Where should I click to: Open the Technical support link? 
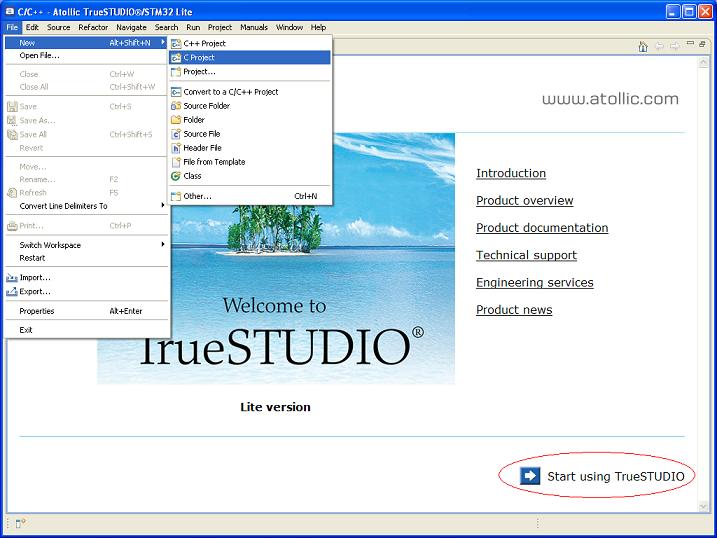(526, 256)
